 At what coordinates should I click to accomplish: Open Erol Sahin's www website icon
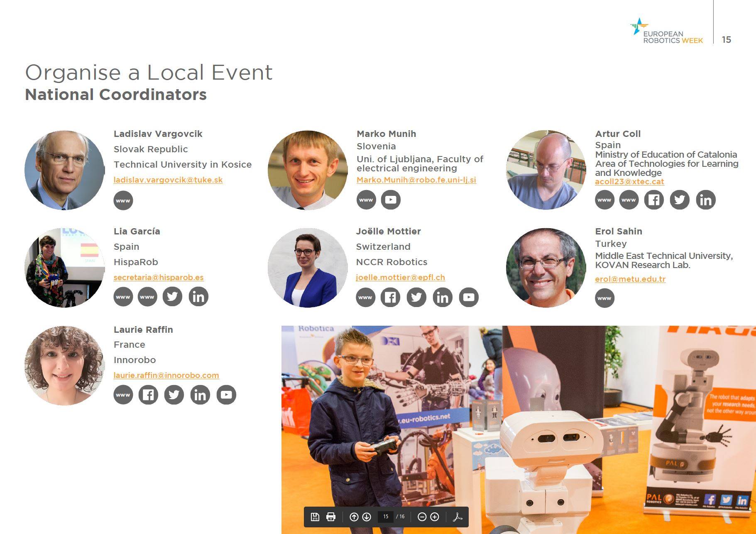pyautogui.click(x=604, y=298)
